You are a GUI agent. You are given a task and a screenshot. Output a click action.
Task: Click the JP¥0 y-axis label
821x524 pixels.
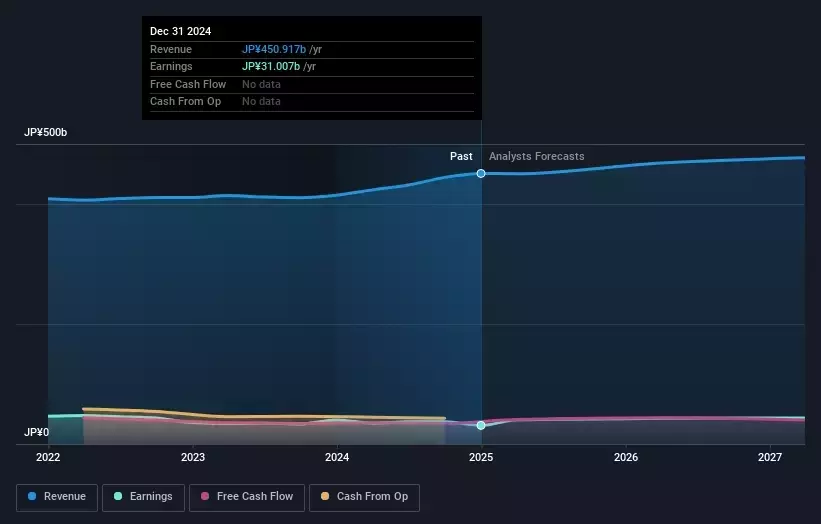click(37, 432)
